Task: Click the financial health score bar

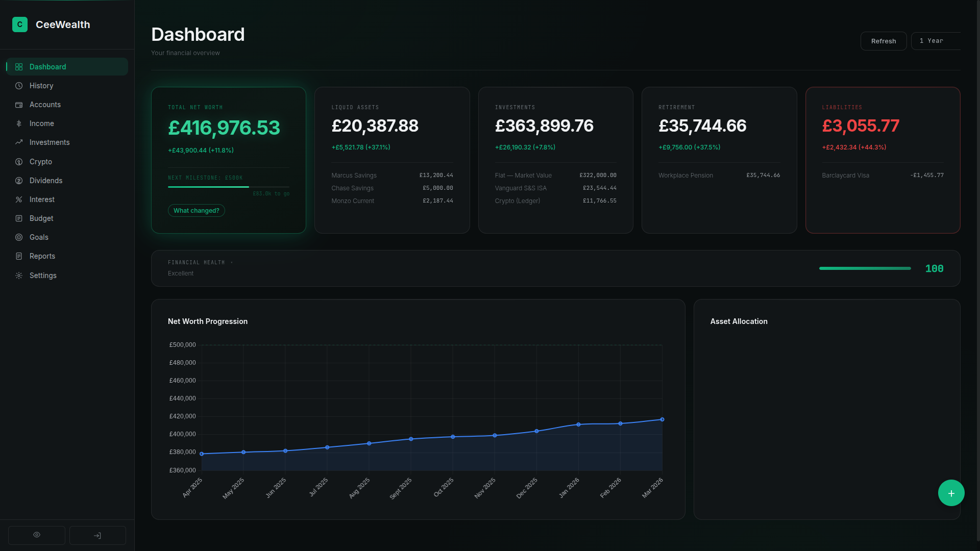Action: (864, 268)
